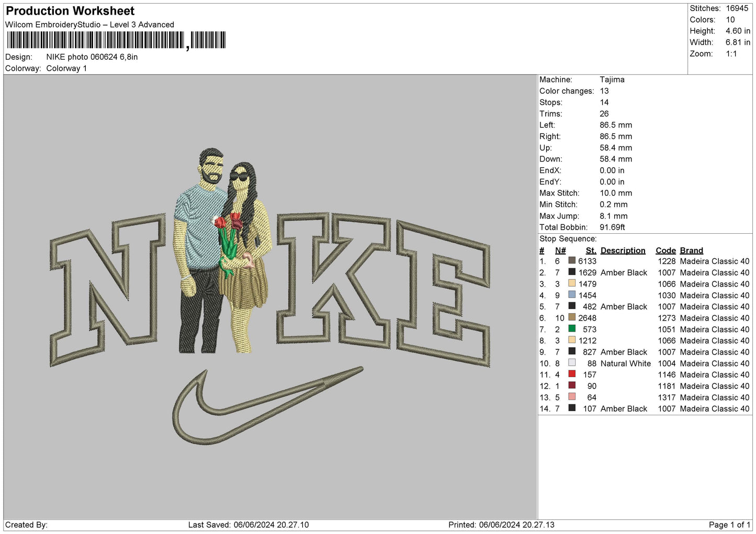The width and height of the screenshot is (756, 534).
Task: Click the width value '6.81 in'
Action: tap(738, 42)
